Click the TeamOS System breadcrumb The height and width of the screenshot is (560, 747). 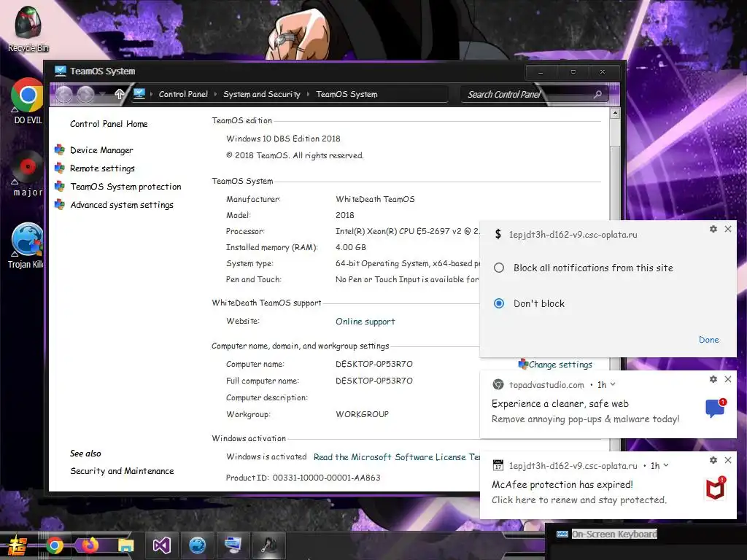tap(347, 94)
